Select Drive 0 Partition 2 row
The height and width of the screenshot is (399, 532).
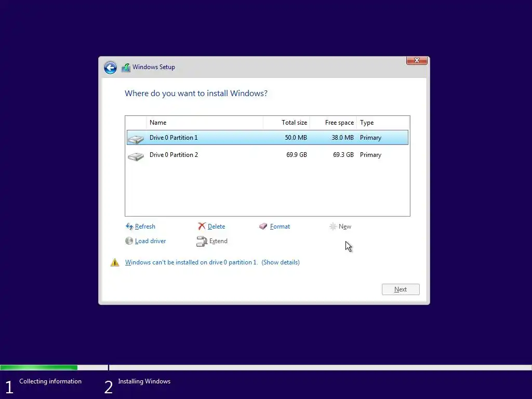pyautogui.click(x=268, y=155)
